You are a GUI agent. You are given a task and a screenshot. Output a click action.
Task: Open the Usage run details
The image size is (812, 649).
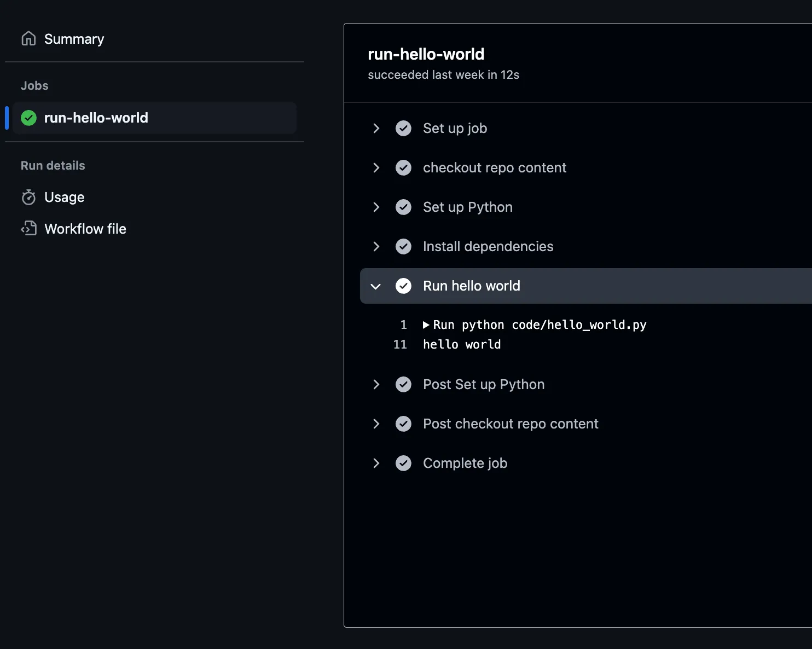click(x=64, y=197)
